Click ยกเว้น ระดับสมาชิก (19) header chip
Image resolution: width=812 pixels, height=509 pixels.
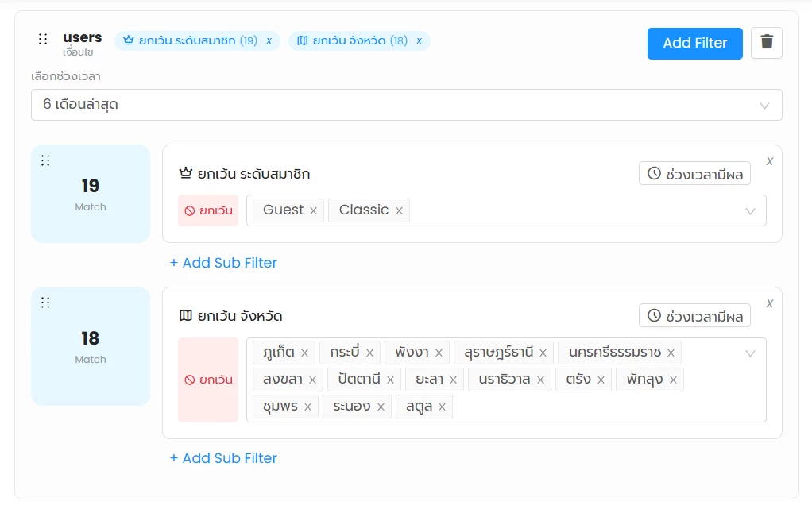coord(191,40)
